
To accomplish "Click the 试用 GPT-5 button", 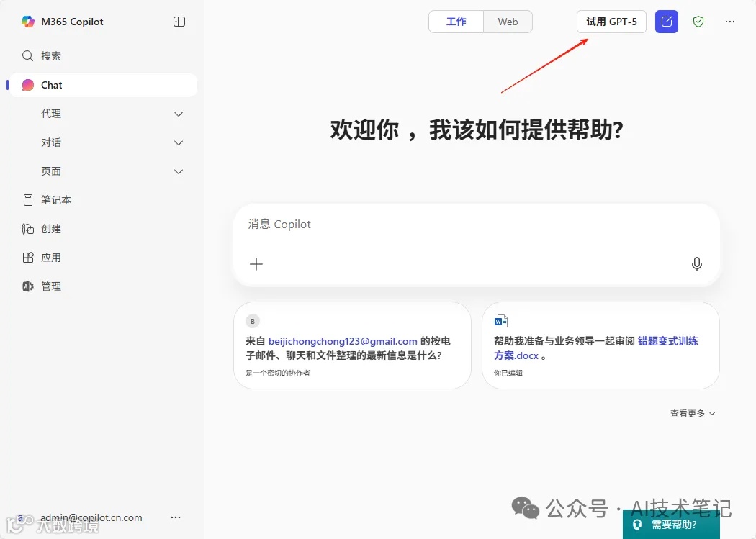I will tap(611, 22).
